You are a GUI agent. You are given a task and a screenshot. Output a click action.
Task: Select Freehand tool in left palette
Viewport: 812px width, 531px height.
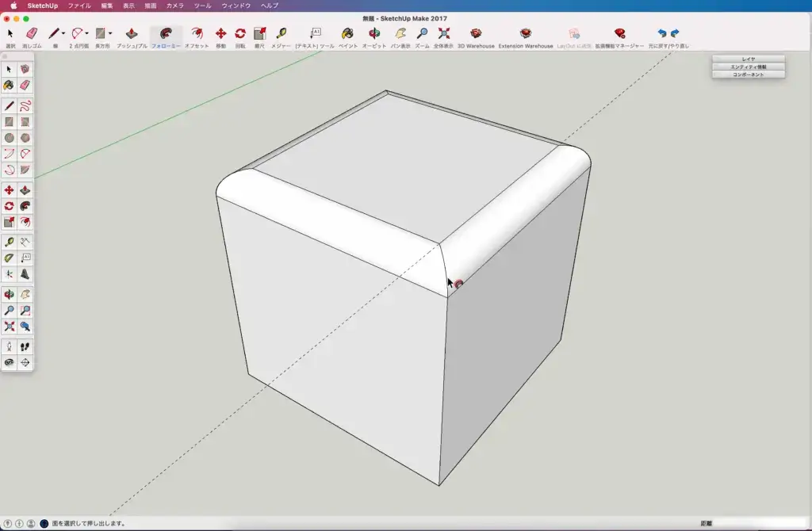click(25, 105)
